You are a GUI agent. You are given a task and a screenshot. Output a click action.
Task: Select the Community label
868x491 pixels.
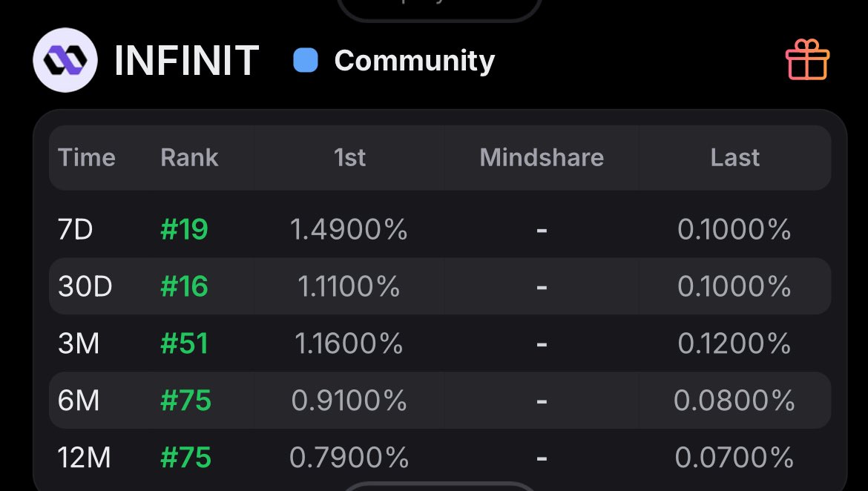coord(415,61)
